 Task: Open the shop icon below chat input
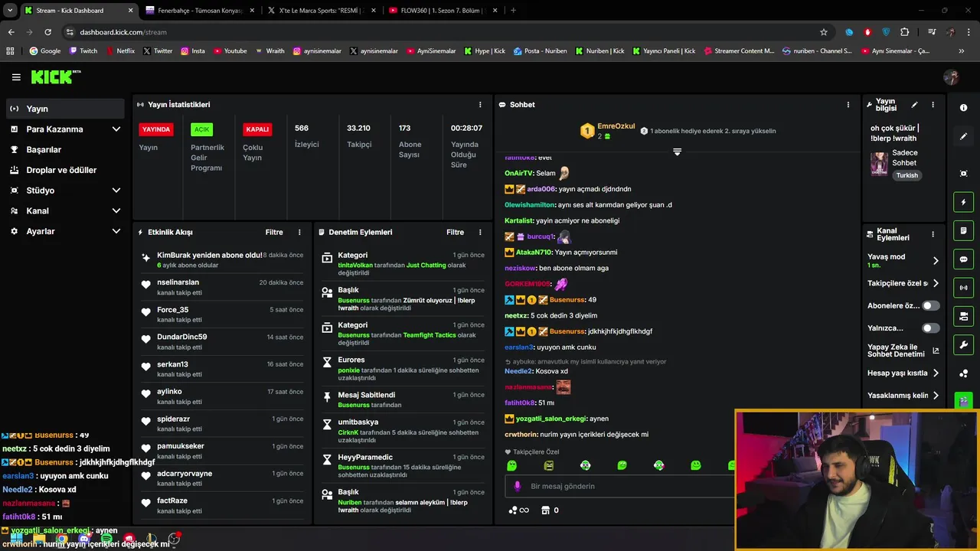point(546,510)
